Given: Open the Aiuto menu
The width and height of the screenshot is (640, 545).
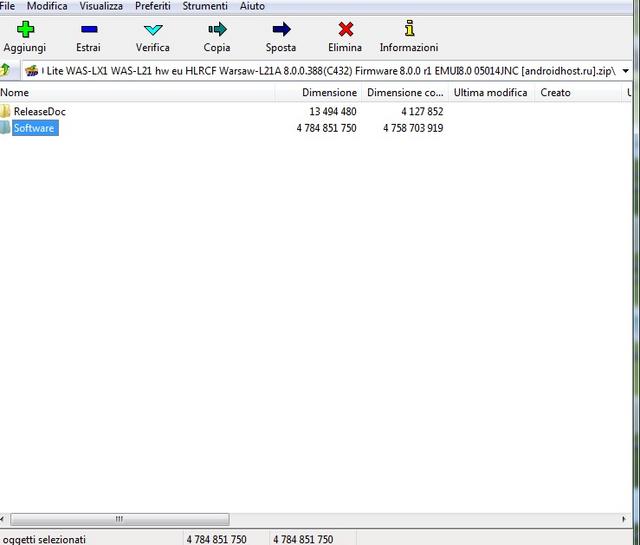Looking at the screenshot, I should click(x=252, y=6).
